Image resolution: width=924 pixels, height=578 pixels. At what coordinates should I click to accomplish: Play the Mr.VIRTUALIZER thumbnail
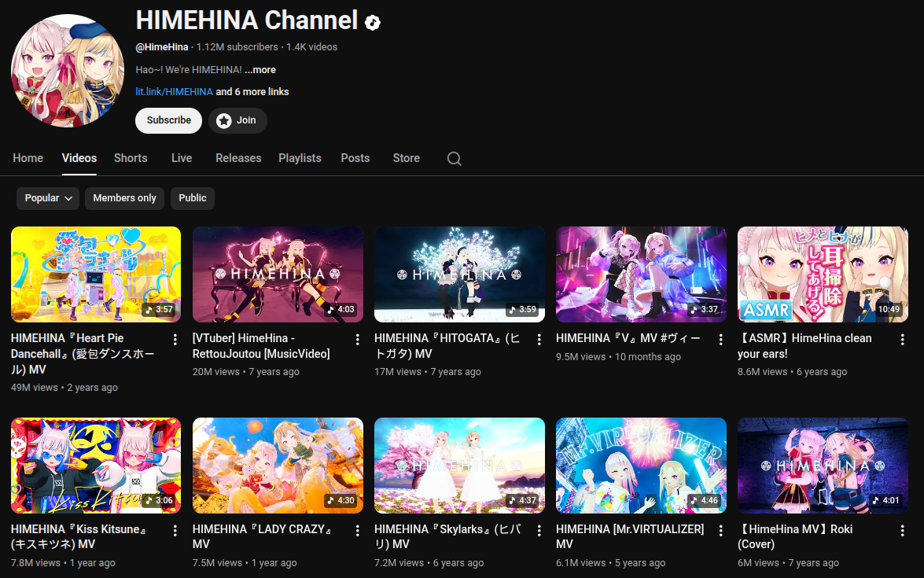[x=641, y=466]
